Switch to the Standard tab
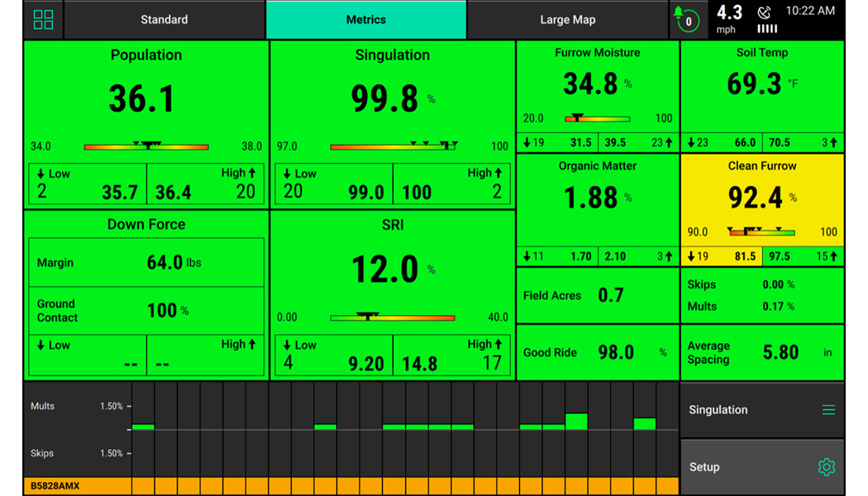 point(164,20)
